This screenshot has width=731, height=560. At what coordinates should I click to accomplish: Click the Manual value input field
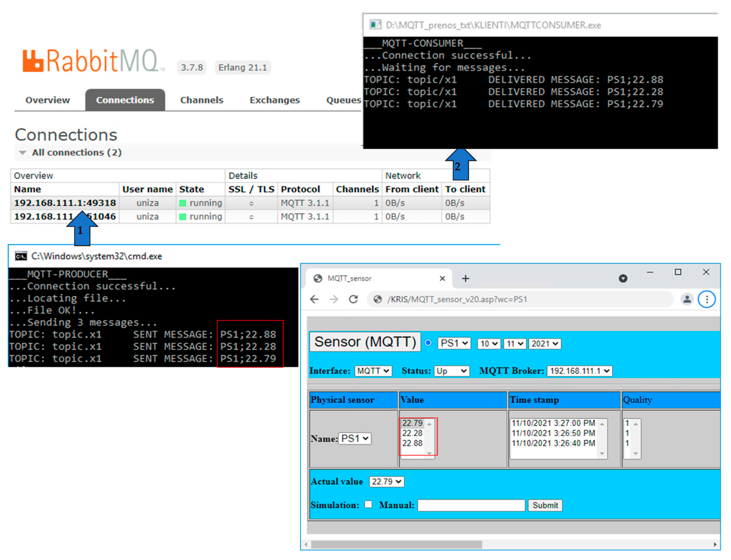click(x=471, y=505)
